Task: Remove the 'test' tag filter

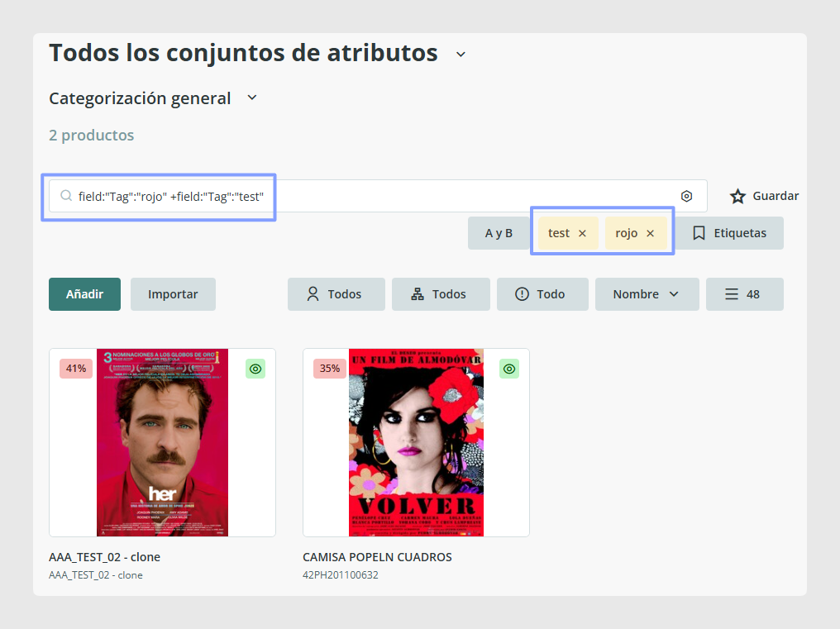Action: (582, 233)
